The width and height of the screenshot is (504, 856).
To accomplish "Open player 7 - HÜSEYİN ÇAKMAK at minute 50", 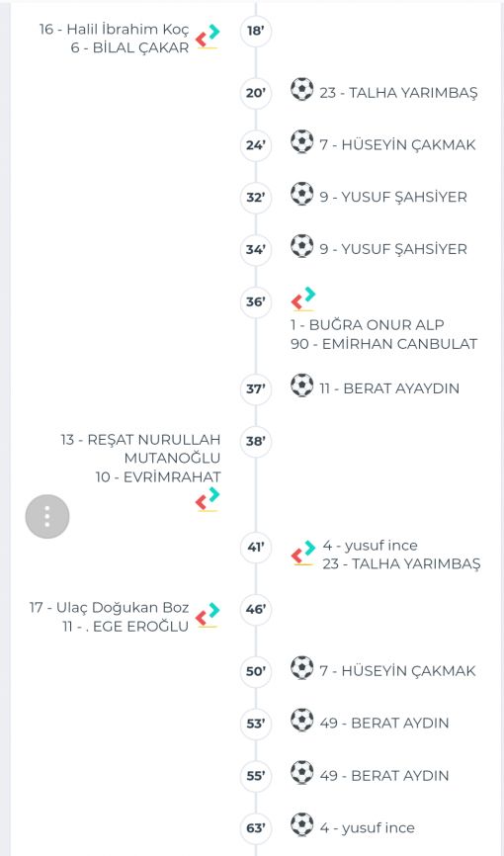I will [x=398, y=671].
